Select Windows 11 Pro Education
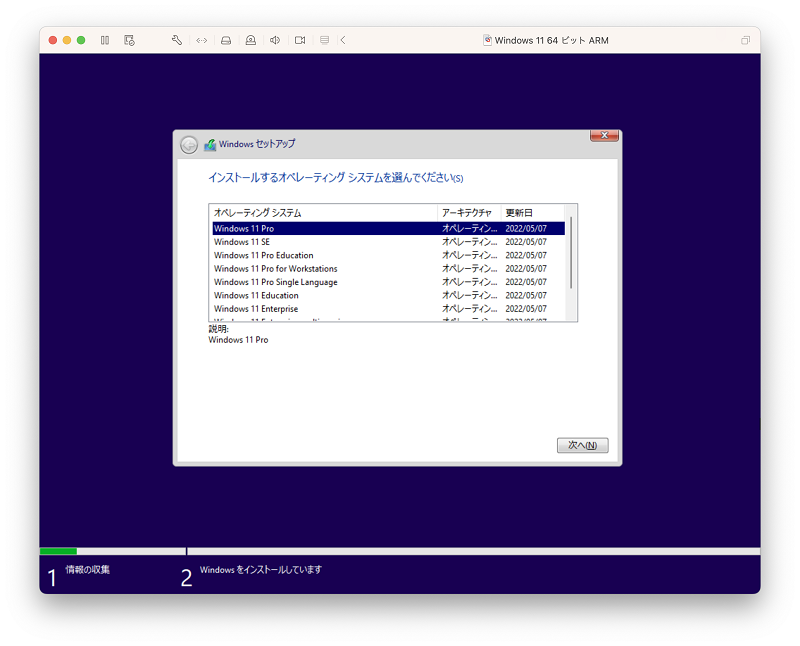 [x=388, y=255]
